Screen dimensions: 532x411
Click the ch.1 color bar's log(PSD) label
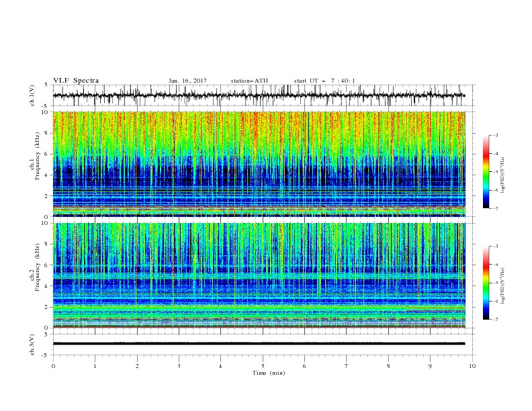[503, 175]
